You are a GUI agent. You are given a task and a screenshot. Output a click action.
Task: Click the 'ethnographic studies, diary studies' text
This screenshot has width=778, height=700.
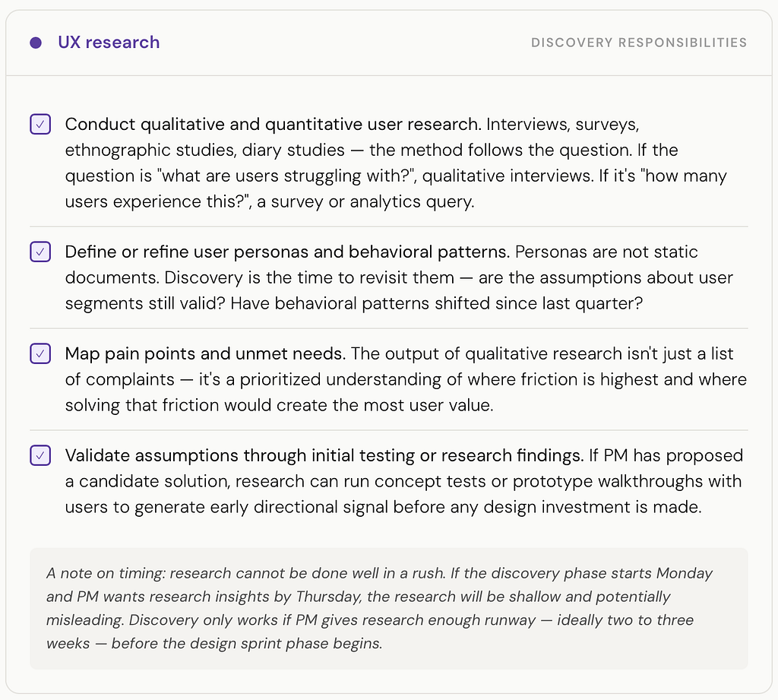(205, 150)
